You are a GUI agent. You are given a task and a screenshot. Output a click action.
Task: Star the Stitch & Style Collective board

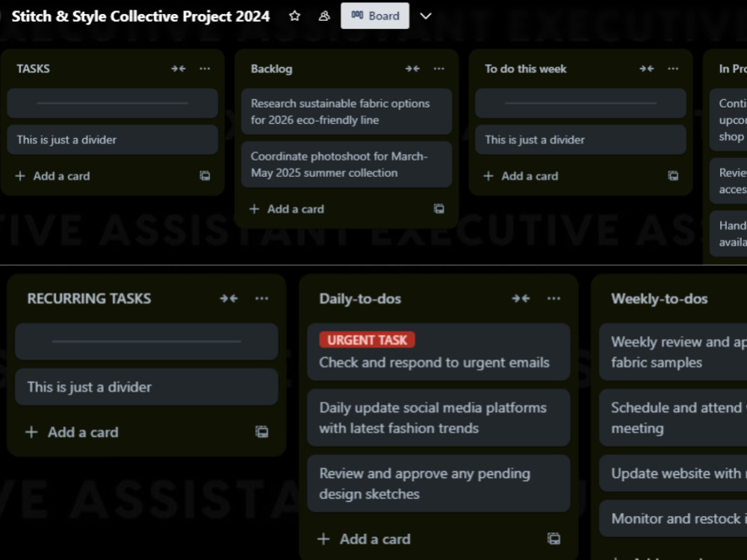(294, 16)
